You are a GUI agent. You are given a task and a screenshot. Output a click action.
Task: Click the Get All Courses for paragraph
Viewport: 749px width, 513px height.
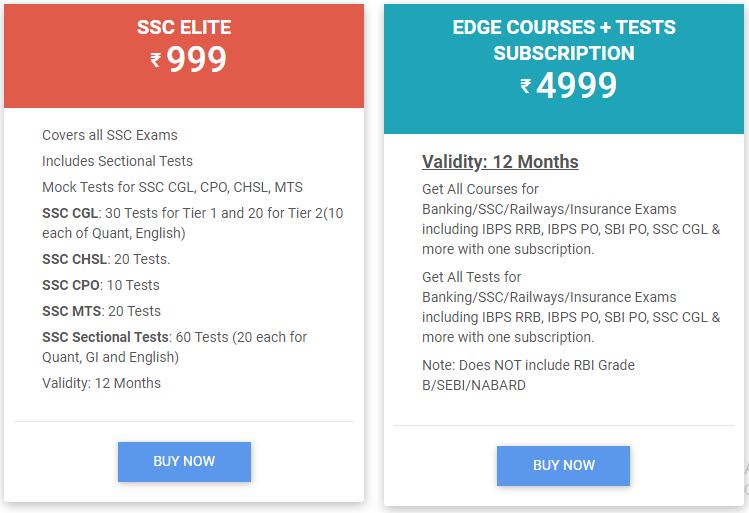pos(571,219)
